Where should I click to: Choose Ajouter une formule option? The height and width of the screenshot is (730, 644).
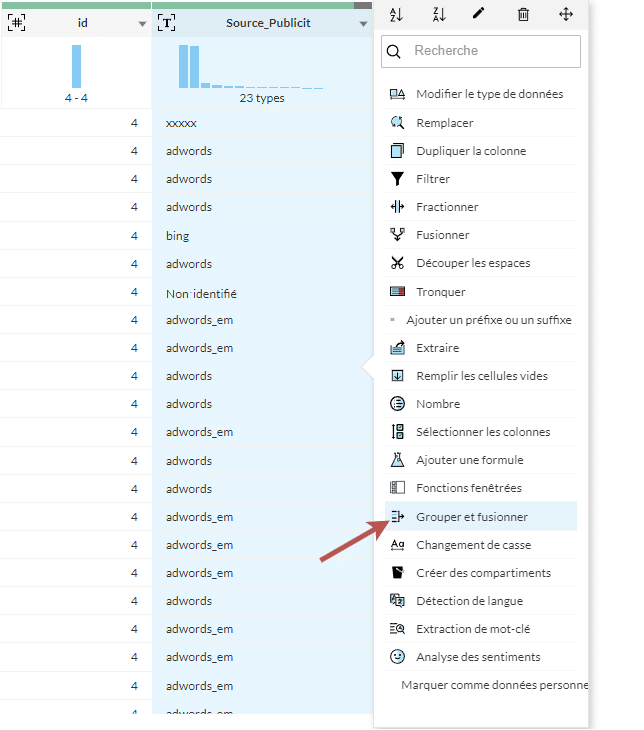pos(469,460)
